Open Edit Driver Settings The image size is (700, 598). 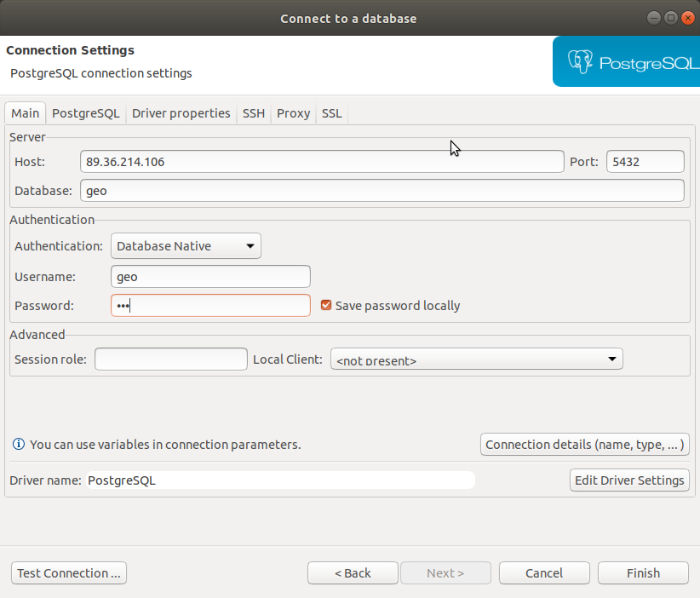[629, 480]
